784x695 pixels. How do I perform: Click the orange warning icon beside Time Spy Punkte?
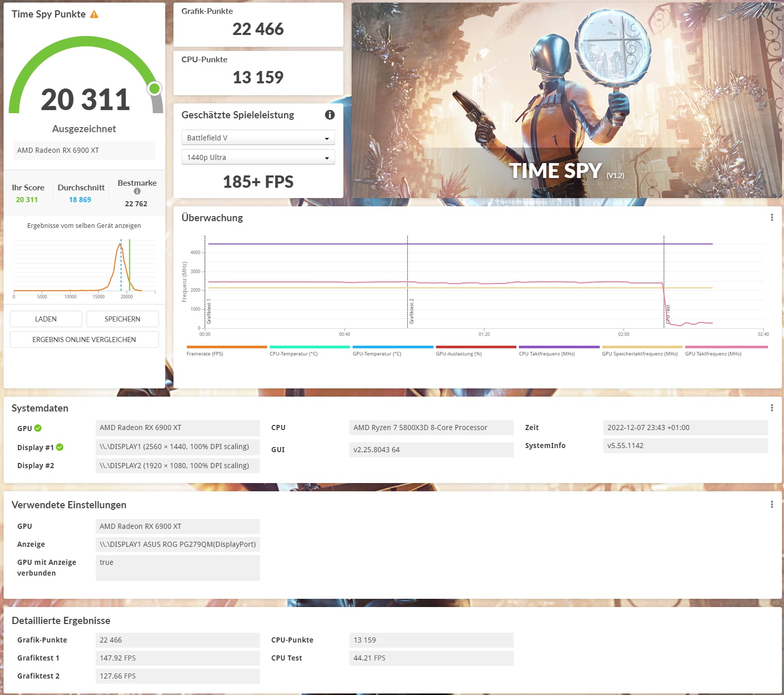coord(94,14)
